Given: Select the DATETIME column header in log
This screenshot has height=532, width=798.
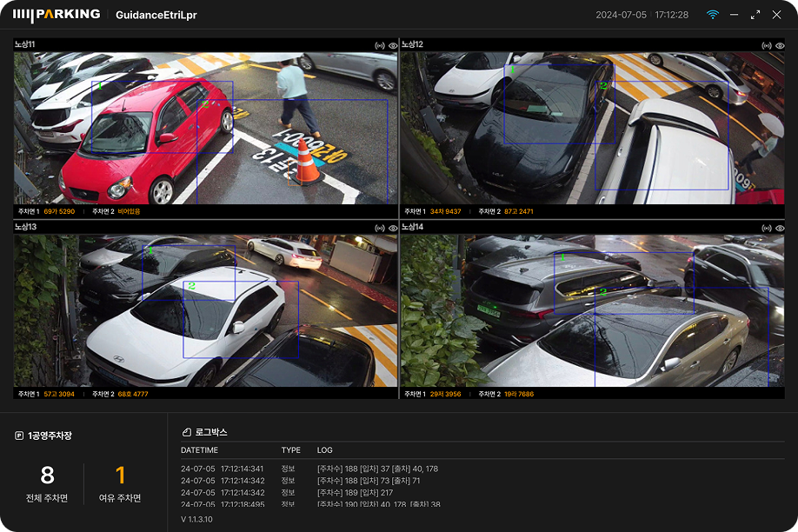Looking at the screenshot, I should point(199,450).
